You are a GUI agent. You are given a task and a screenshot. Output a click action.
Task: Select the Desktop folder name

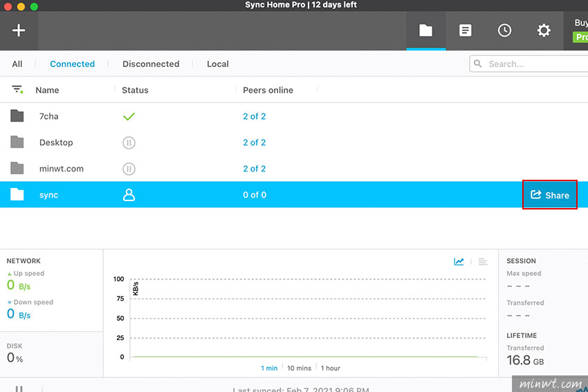[x=56, y=143]
